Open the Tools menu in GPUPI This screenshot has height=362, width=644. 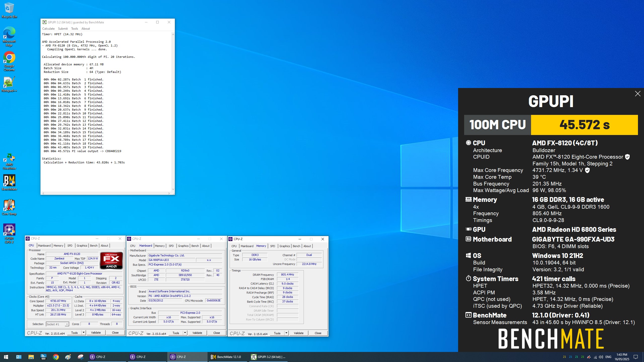tap(74, 29)
